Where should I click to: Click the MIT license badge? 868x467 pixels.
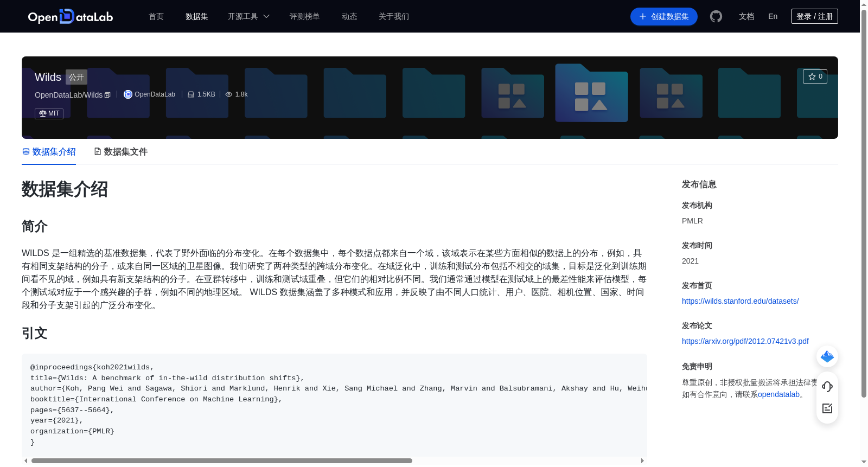[x=49, y=113]
